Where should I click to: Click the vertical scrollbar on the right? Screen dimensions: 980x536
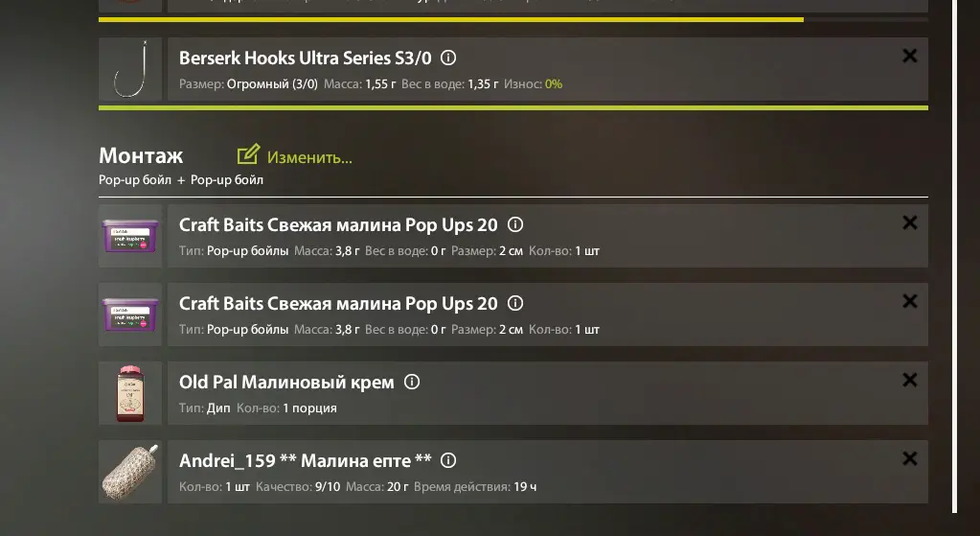tap(954, 259)
